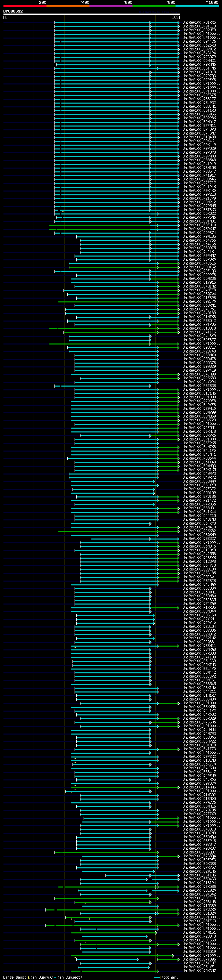Image resolution: width=222 pixels, height=980 pixels.
Task: Select hit label UniRef100_A7P7Q3
Action: [199, 76]
